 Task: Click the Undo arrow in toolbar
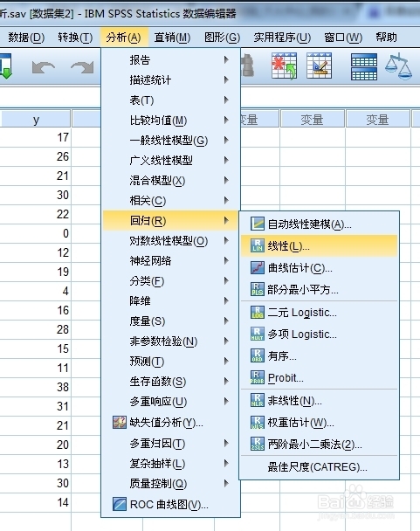click(44, 67)
